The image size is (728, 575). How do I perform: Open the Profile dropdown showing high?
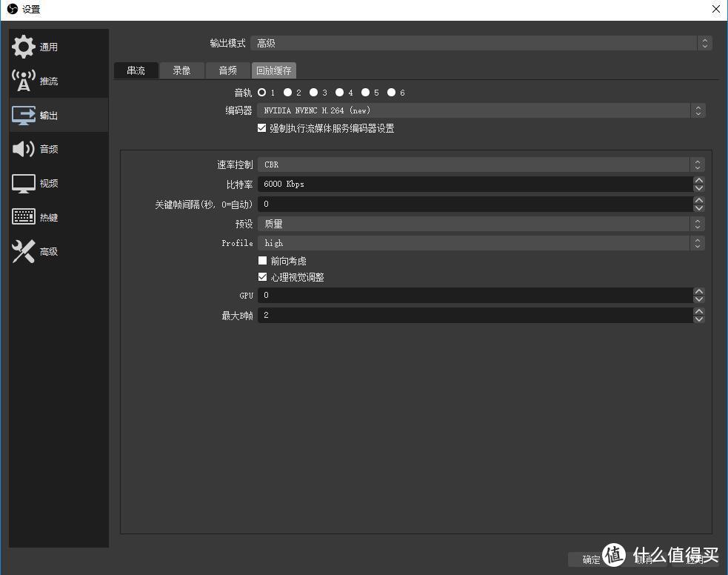coord(481,243)
